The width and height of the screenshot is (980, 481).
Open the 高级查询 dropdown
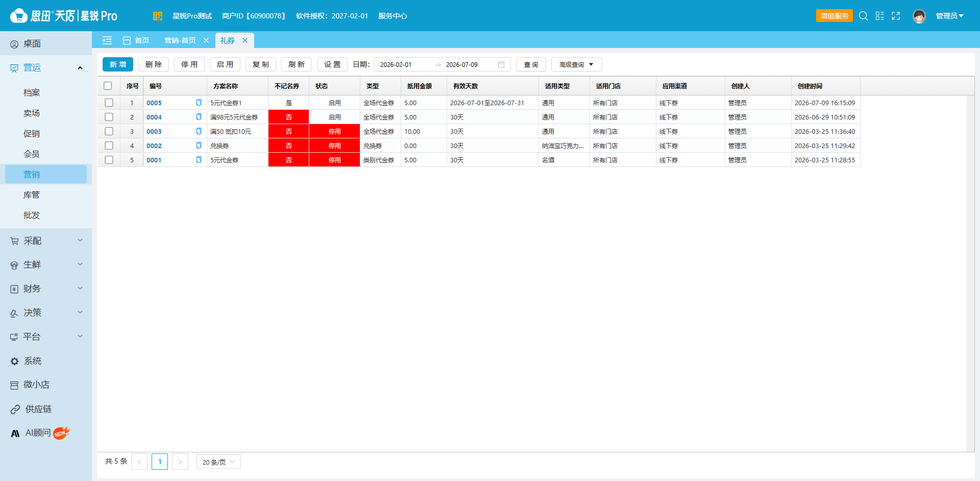(x=576, y=64)
